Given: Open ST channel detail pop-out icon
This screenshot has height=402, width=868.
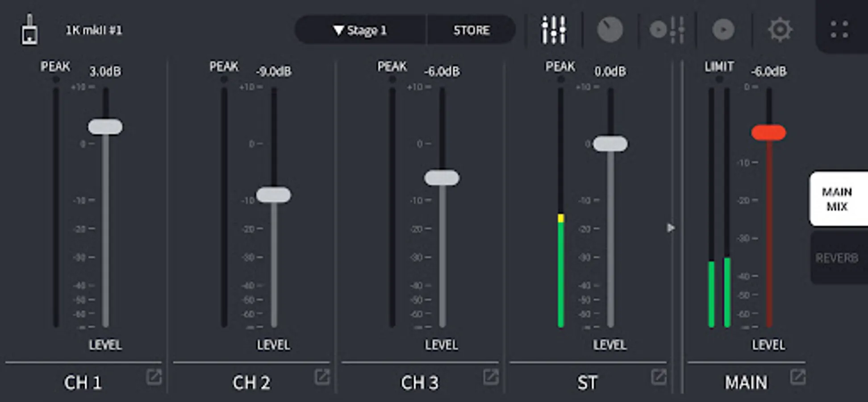Looking at the screenshot, I should coord(659,377).
